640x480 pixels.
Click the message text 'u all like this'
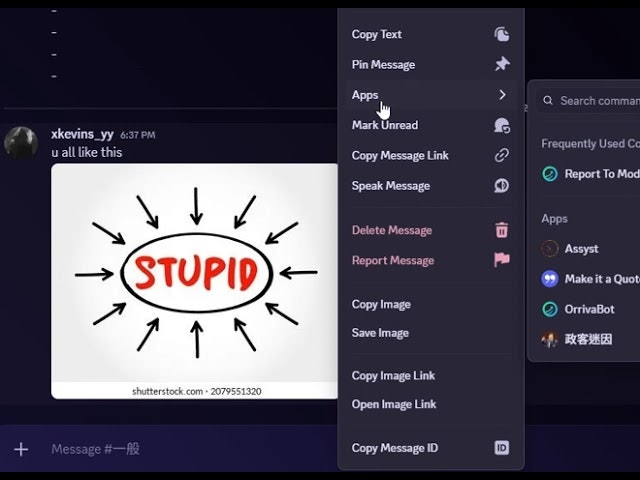[x=87, y=152]
